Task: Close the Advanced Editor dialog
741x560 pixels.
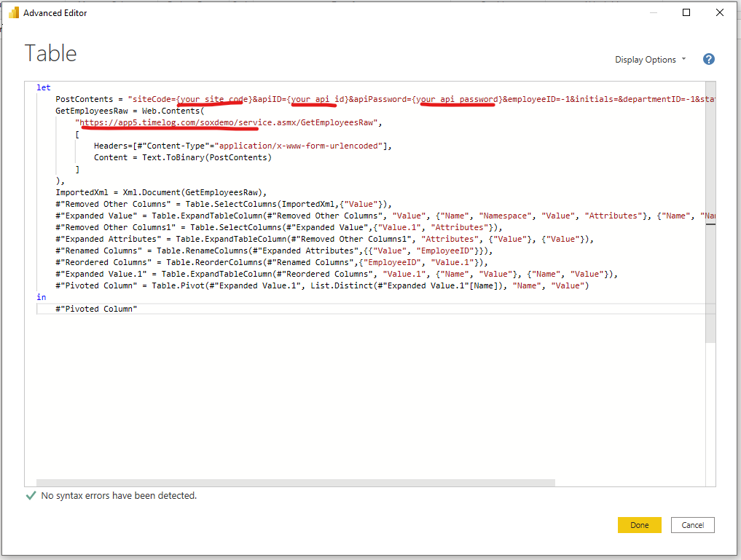Action: (x=720, y=13)
